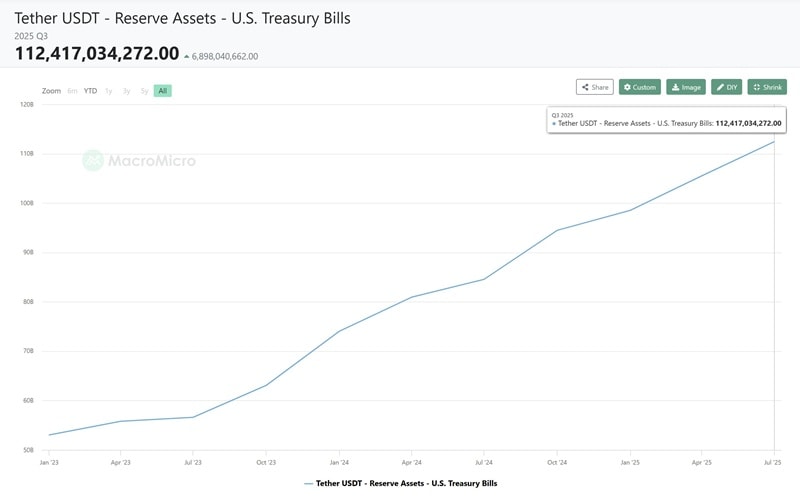This screenshot has width=800, height=499.
Task: Select the YTD zoom range
Action: pyautogui.click(x=91, y=91)
